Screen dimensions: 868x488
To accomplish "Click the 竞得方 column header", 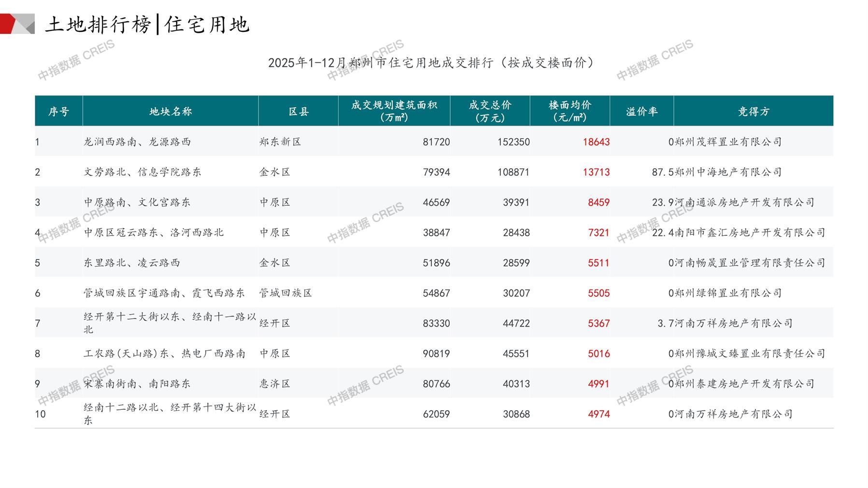I will pos(753,112).
